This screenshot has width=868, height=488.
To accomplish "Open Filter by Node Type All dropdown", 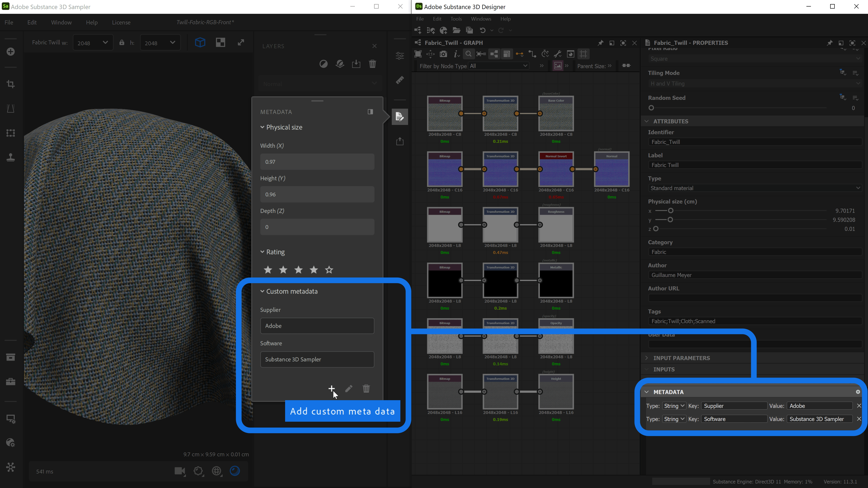I will (x=498, y=66).
